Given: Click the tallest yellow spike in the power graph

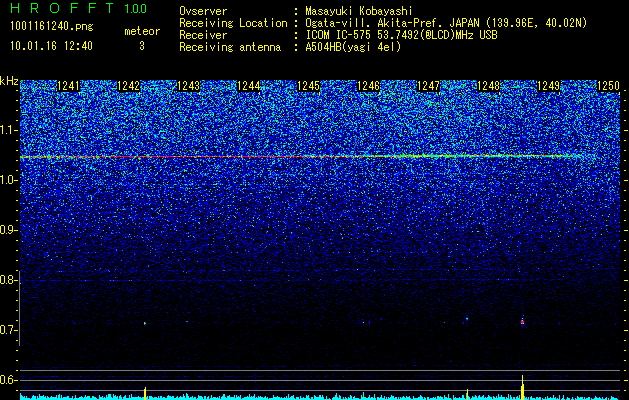Looking at the screenshot, I should [523, 387].
